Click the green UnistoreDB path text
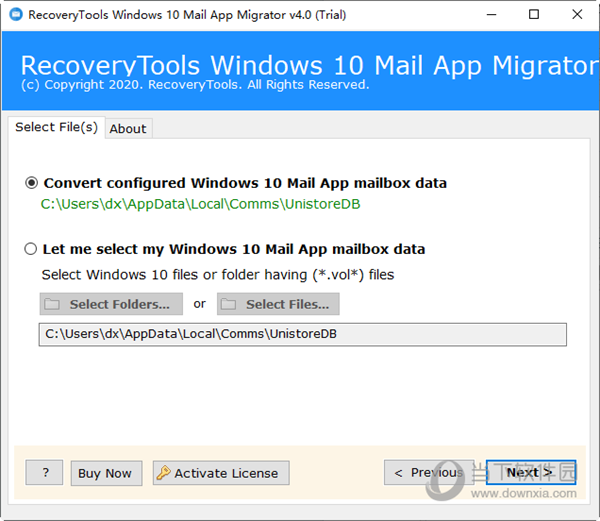Viewport: 600px width, 521px height. pos(201,204)
